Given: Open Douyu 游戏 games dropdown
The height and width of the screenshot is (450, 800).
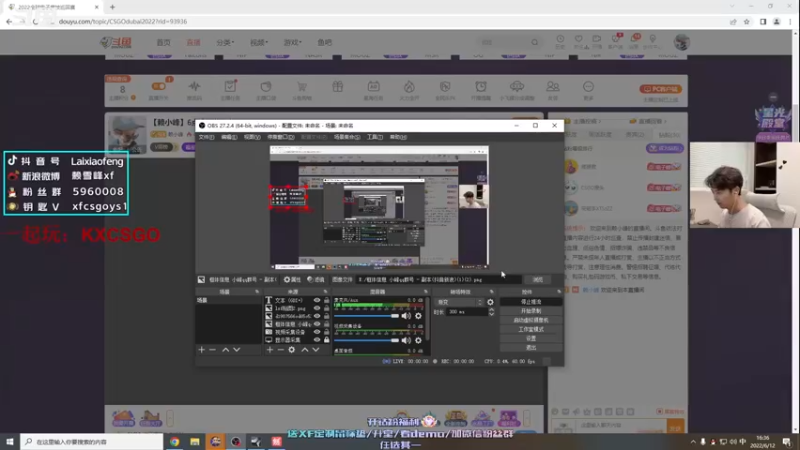Looking at the screenshot, I should (292, 42).
